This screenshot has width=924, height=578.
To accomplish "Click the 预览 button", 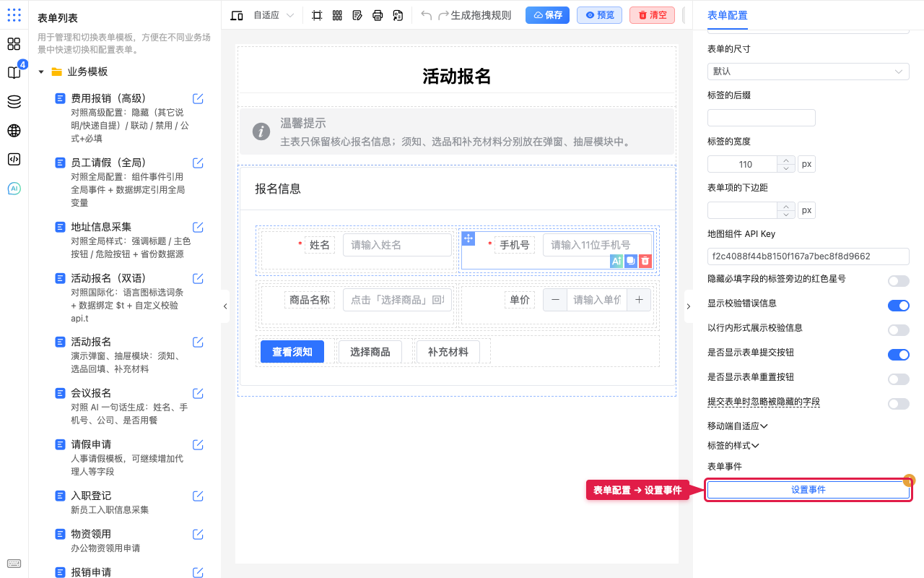I will pos(599,15).
